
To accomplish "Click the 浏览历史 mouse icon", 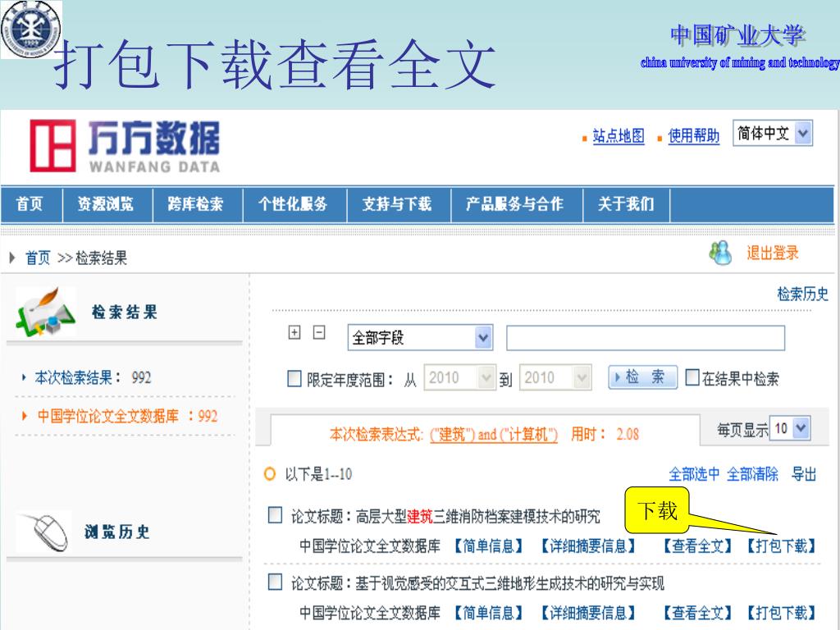I will [44, 532].
